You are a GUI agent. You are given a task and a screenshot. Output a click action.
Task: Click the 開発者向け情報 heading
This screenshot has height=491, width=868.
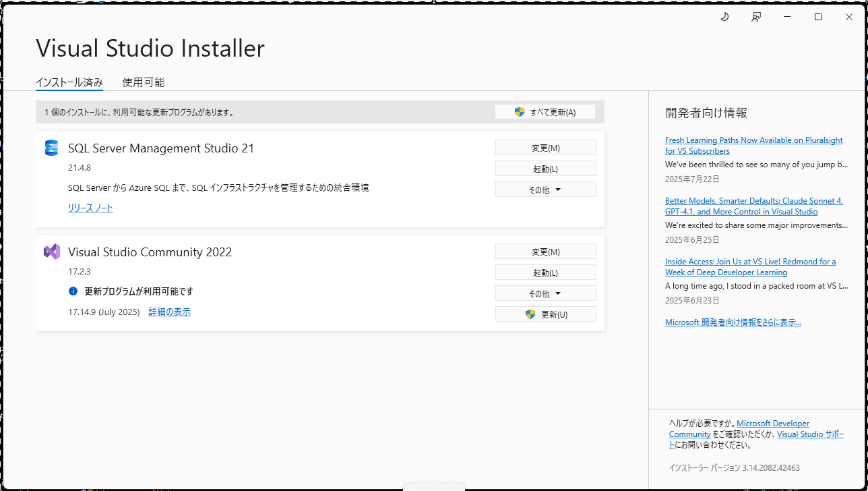point(706,113)
